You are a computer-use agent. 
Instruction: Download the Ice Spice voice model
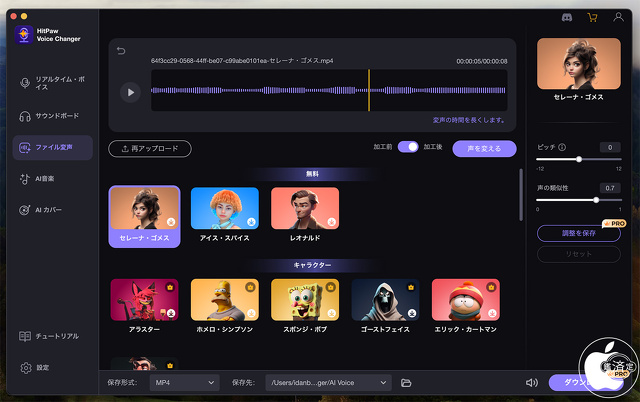point(249,222)
